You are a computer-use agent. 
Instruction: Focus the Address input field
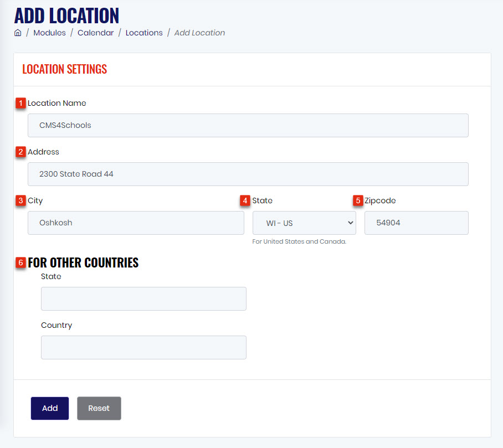click(x=248, y=174)
